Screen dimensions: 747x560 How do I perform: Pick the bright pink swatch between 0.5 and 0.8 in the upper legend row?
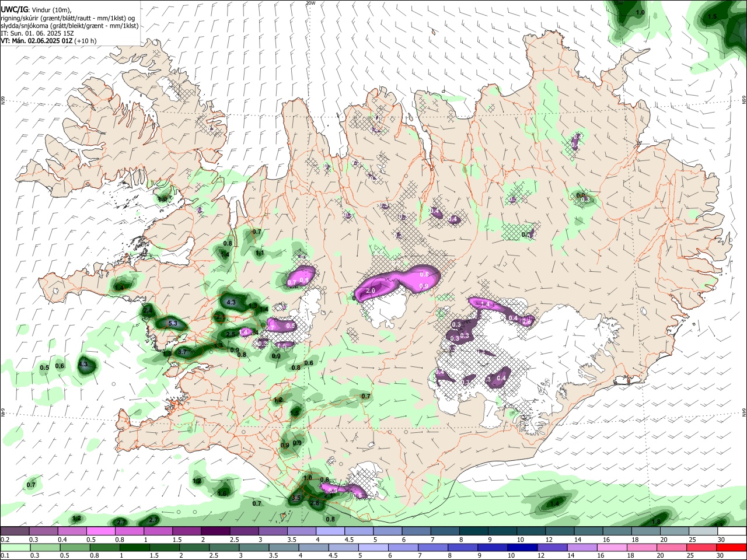click(x=100, y=531)
